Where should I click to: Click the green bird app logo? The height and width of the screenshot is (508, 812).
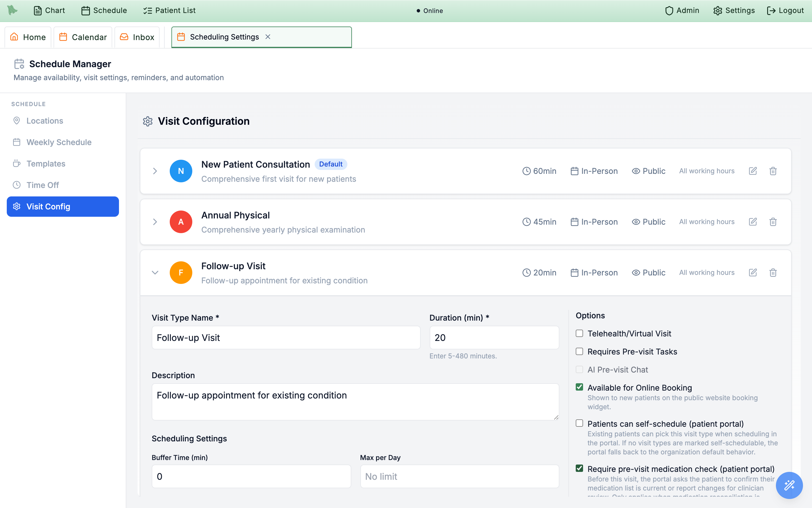[x=12, y=10]
